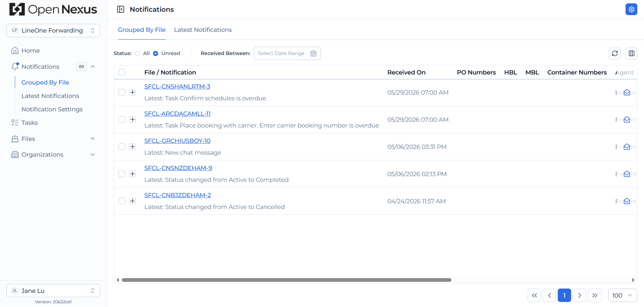Screen dimensions: 644x307
Task: Click the Organizations building icon
Action: pos(15,154)
